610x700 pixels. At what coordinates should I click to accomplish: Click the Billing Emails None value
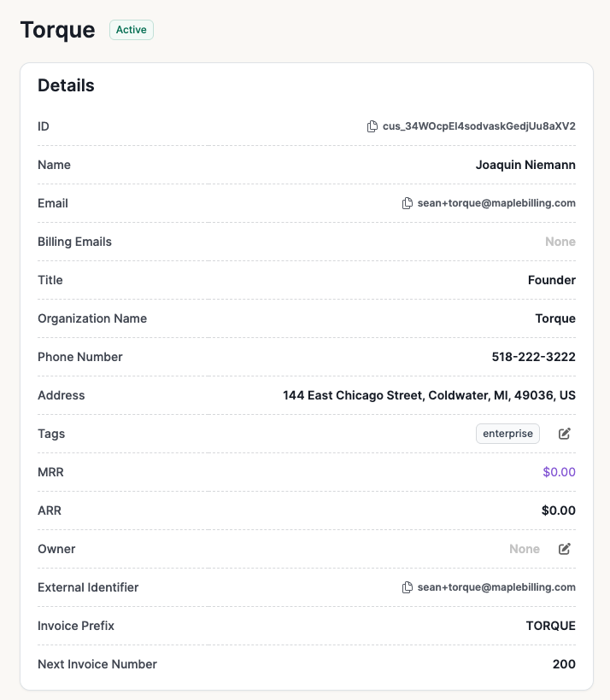click(x=560, y=242)
